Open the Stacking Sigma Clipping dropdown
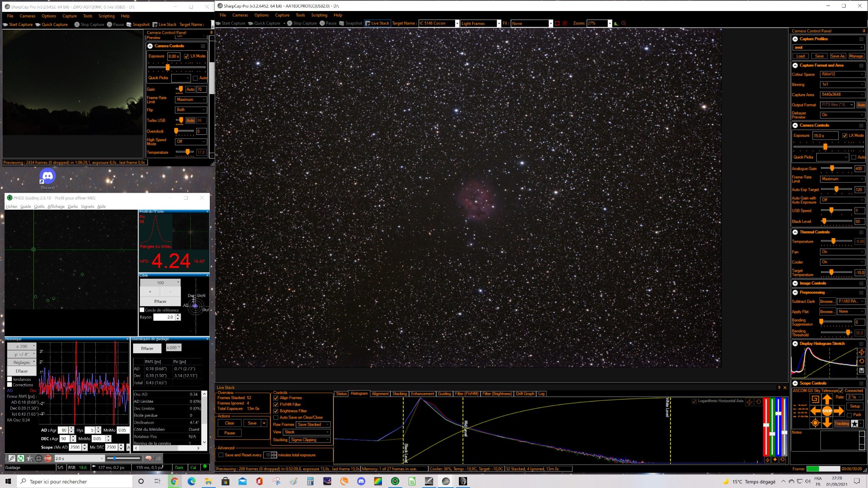Image resolution: width=868 pixels, height=488 pixels. pyautogui.click(x=310, y=440)
